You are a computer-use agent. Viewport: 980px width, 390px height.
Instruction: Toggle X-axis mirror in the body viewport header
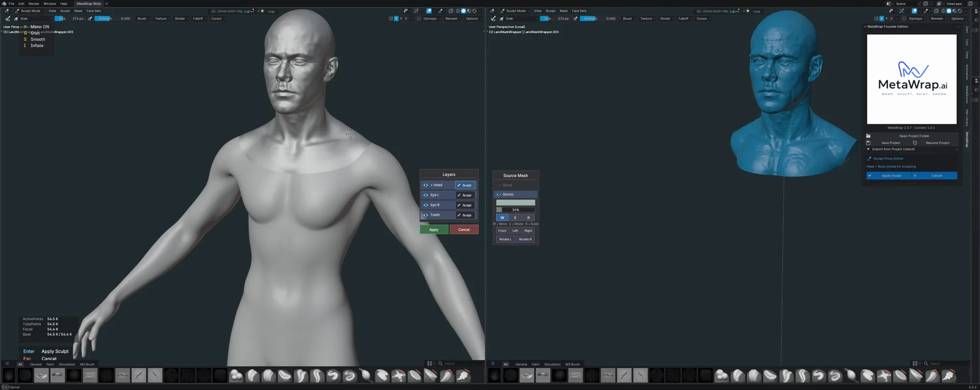coord(396,18)
